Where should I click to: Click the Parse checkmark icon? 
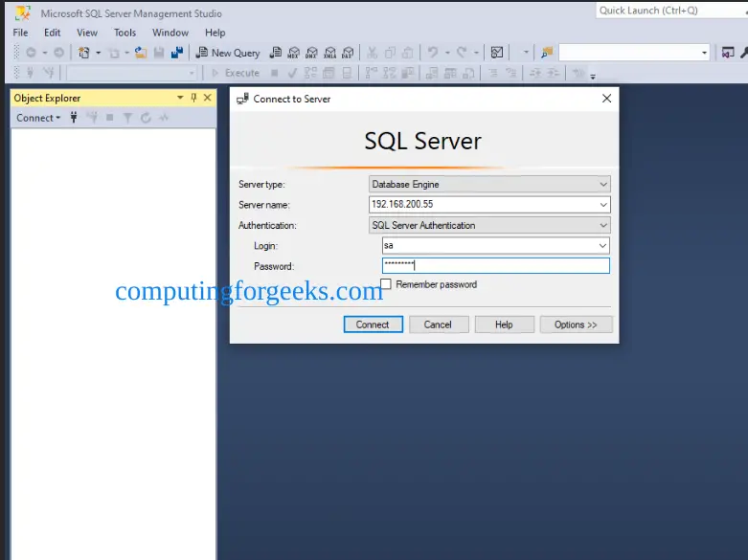click(292, 73)
